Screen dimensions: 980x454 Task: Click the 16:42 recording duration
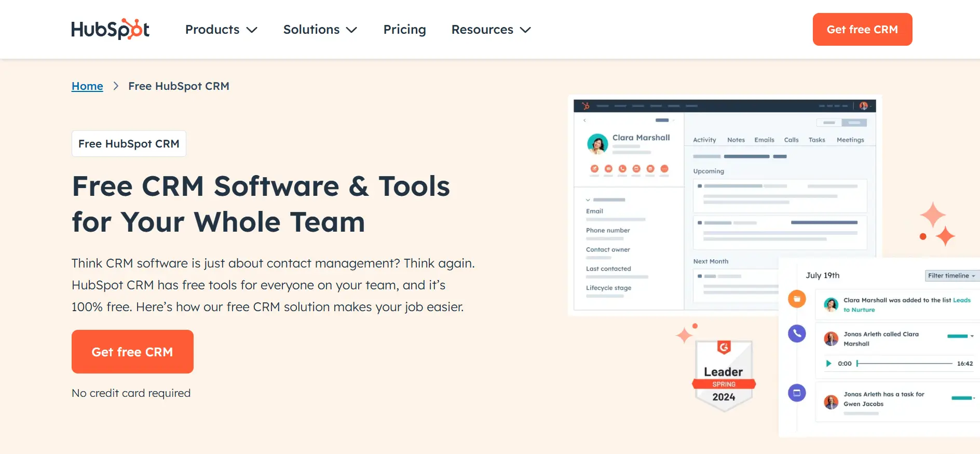(x=965, y=364)
